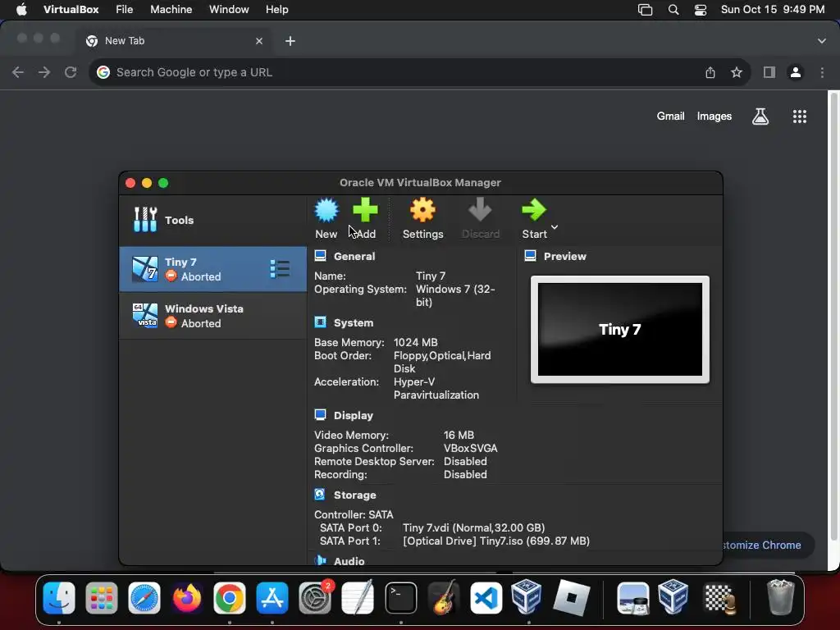Close the Chrome New Tab
Image resolution: width=840 pixels, height=630 pixels.
click(x=259, y=41)
